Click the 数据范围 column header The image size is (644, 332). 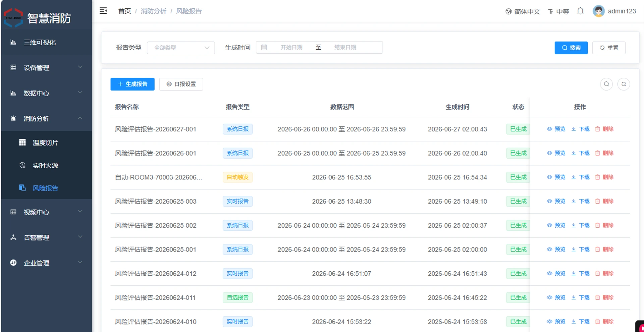(342, 107)
